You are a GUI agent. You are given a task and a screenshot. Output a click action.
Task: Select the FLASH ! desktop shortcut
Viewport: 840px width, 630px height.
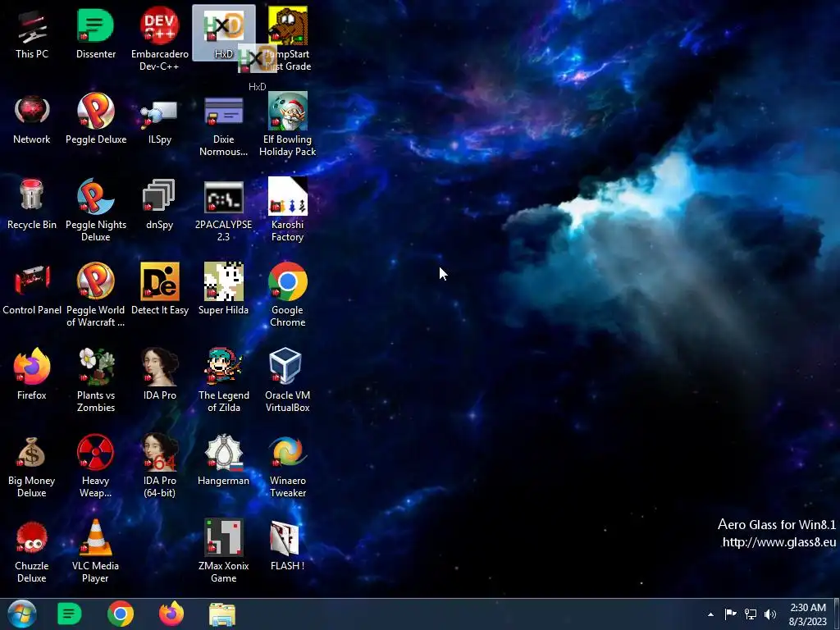click(x=288, y=546)
